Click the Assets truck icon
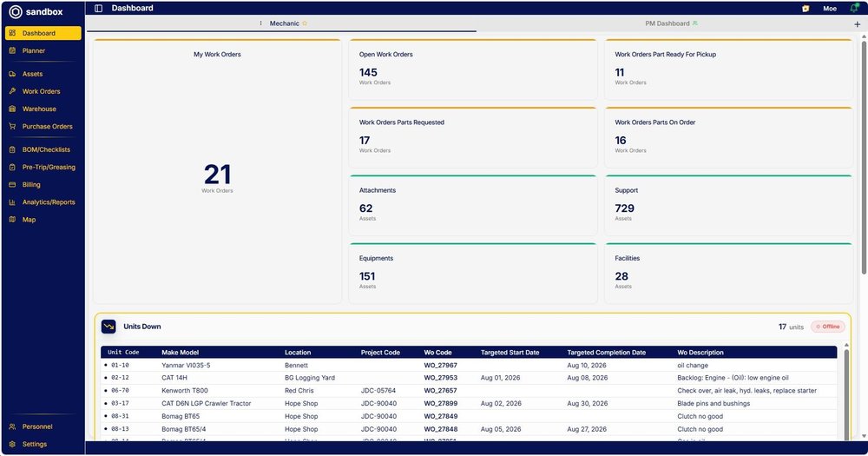The image size is (868, 456). pos(12,74)
